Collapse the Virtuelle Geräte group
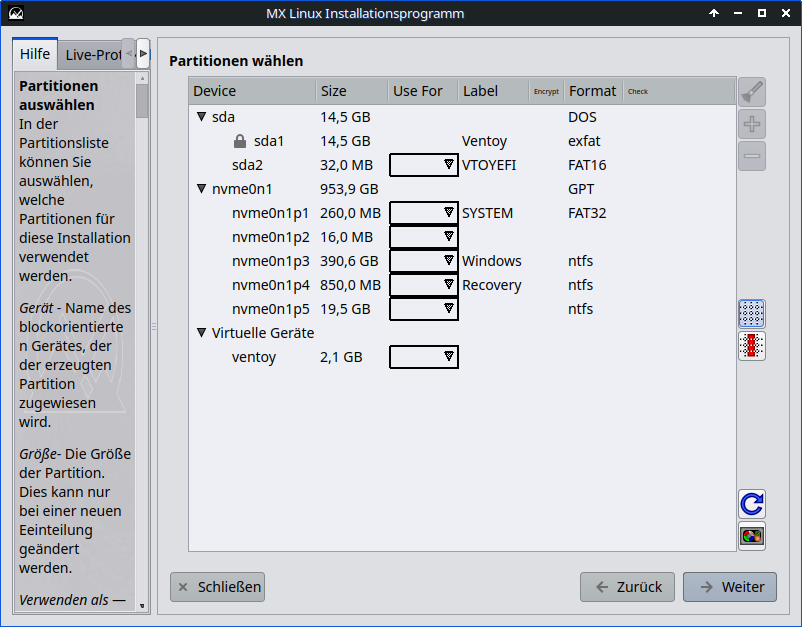Screen dimensions: 802x627 click(202, 332)
